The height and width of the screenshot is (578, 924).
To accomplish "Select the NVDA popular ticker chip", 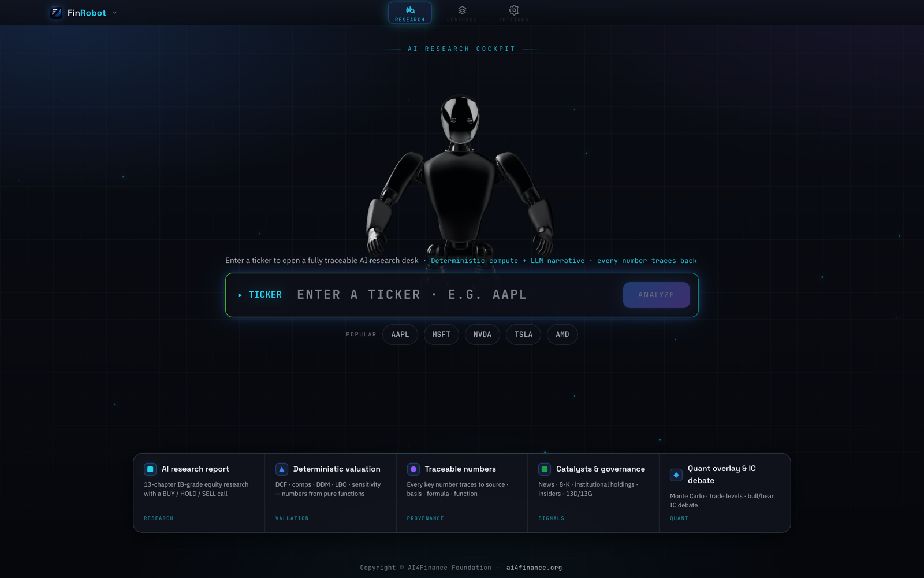I will pos(482,335).
